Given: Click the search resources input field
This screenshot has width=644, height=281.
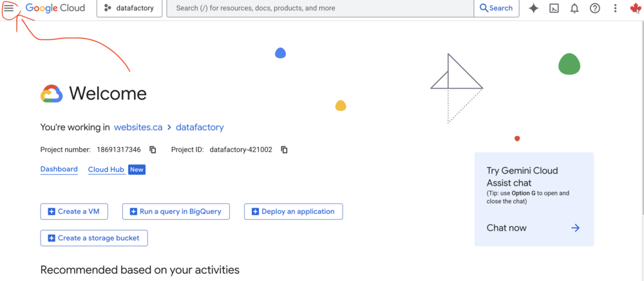Looking at the screenshot, I should 320,8.
